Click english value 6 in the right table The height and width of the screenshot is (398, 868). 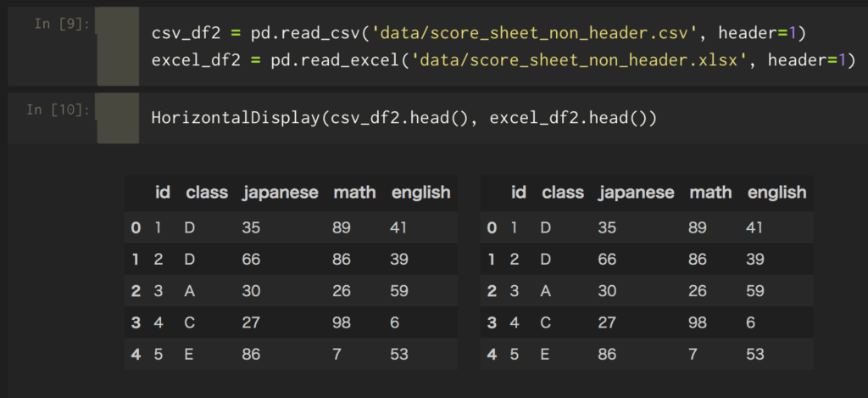751,322
